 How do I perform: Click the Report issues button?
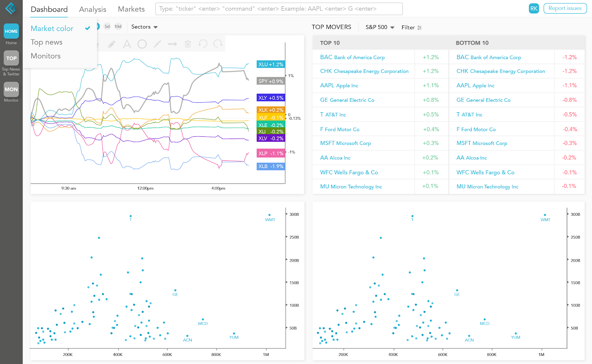(565, 8)
